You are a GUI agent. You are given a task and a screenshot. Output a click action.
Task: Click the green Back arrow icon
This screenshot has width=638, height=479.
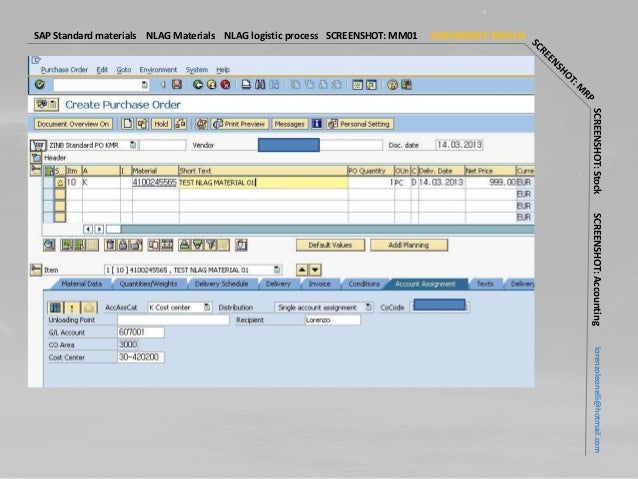click(198, 85)
